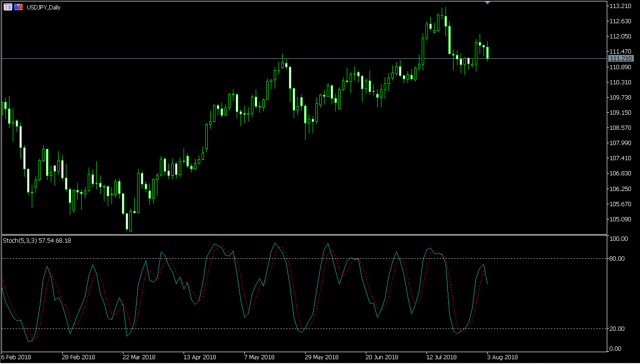Click the 100.00 stochastic scale label
Viewport: 640px width, 364px height.
620,239
